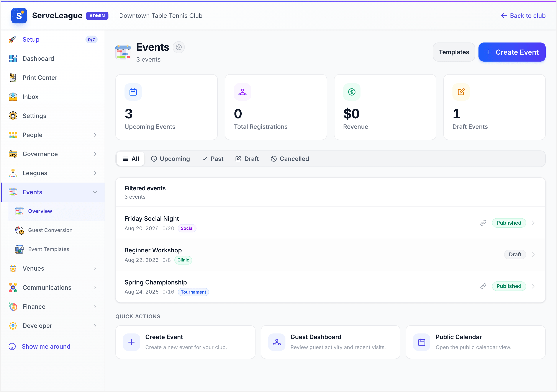Open Public Calendar quick action card

pyautogui.click(x=475, y=342)
